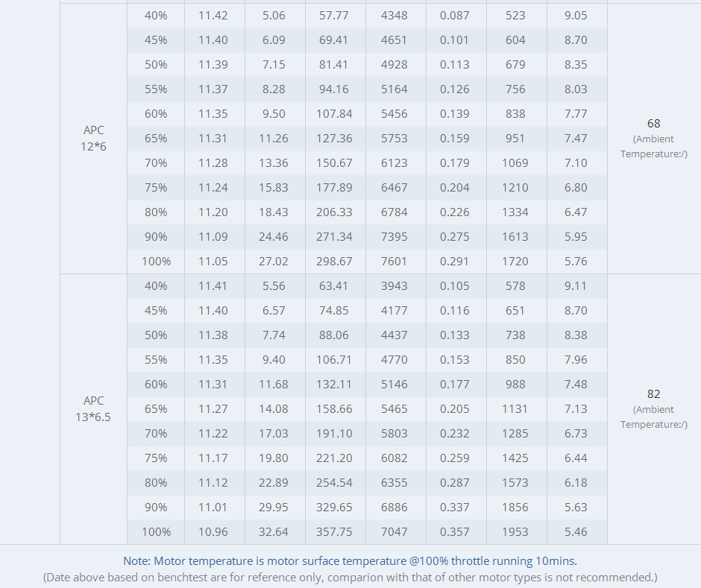The image size is (701, 588).
Task: Click the 0.087 torque cell
Action: [455, 16]
